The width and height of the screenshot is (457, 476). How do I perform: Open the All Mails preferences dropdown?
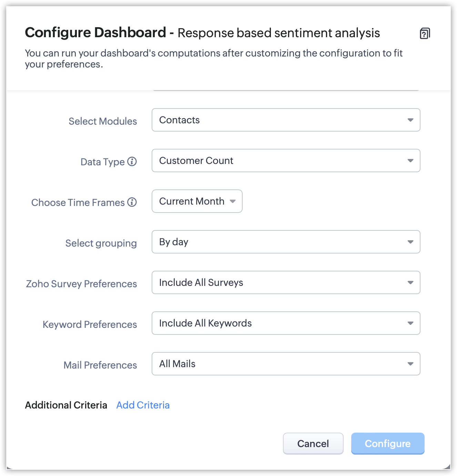(x=286, y=364)
